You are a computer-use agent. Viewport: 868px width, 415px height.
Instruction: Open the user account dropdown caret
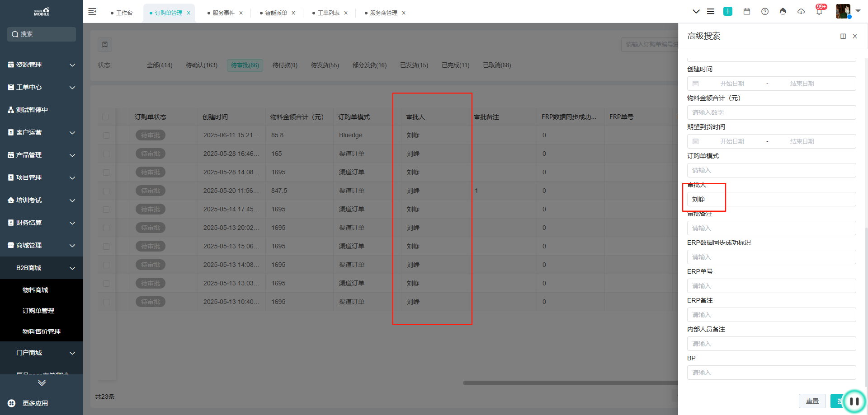click(858, 11)
